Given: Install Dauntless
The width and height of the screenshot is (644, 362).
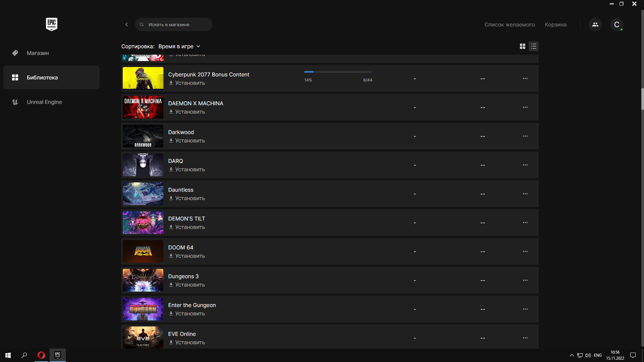Looking at the screenshot, I should point(187,198).
